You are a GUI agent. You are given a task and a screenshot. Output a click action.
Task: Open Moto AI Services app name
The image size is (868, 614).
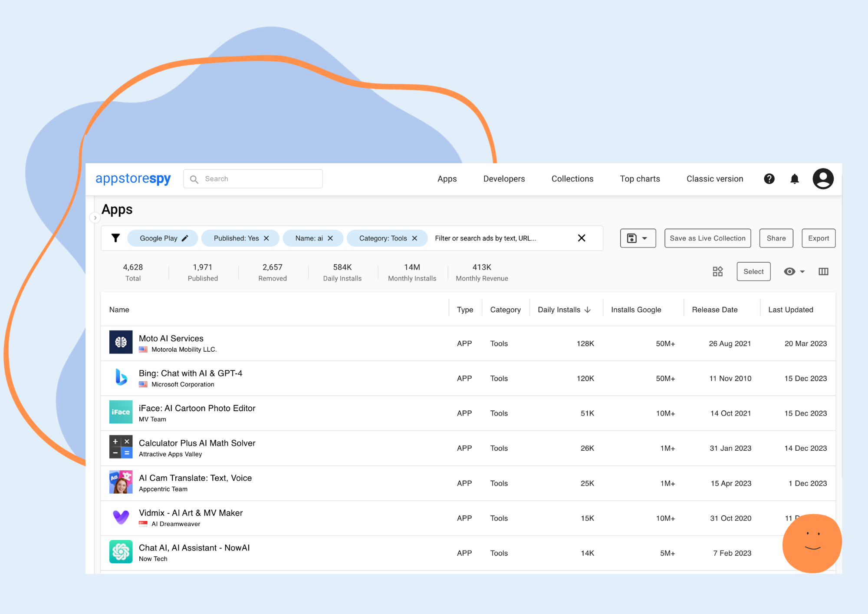tap(171, 338)
